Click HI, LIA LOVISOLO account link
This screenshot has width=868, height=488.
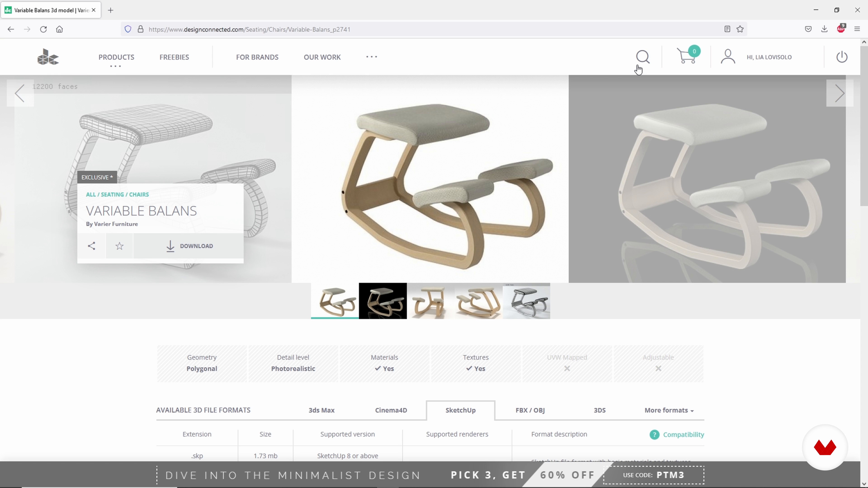coord(769,57)
